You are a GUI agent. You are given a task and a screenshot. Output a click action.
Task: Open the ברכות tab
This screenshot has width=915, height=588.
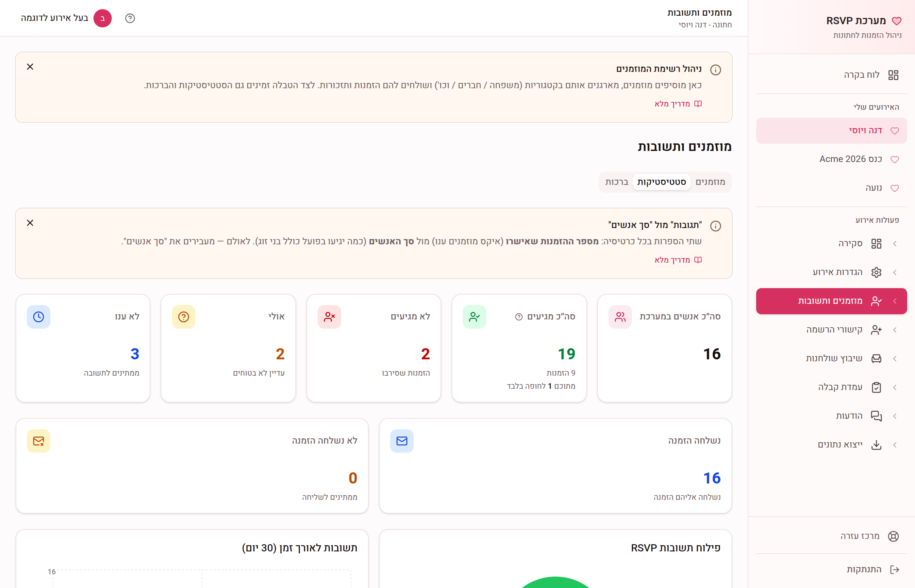pyautogui.click(x=616, y=182)
